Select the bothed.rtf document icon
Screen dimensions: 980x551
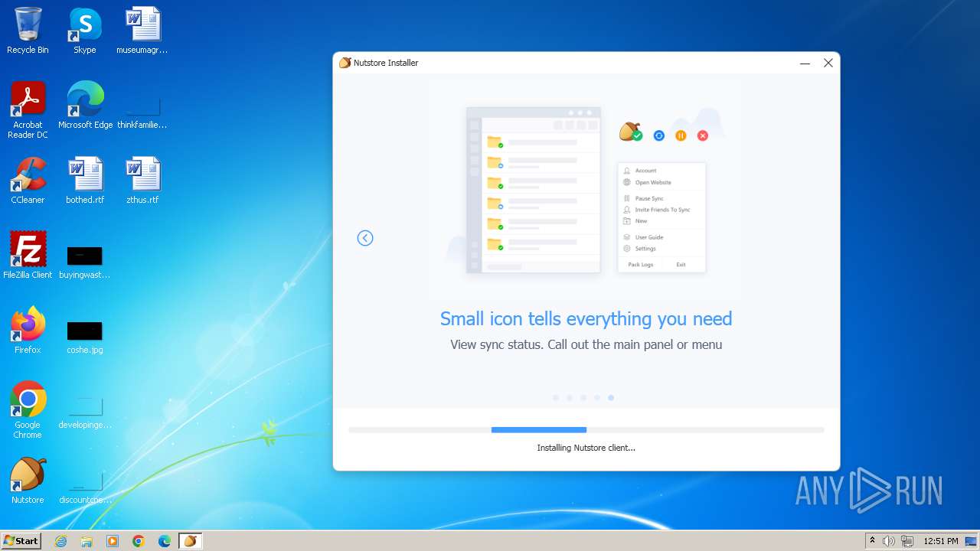coord(85,181)
